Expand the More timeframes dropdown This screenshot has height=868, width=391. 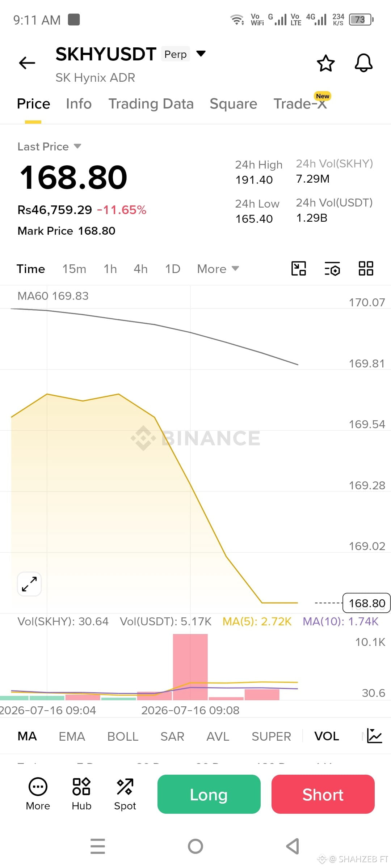(x=218, y=269)
